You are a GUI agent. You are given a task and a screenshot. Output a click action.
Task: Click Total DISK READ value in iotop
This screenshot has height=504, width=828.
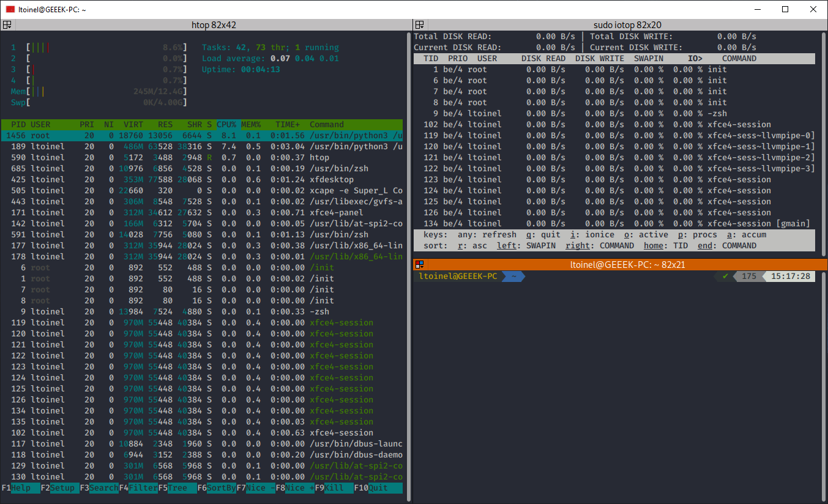[x=556, y=36]
